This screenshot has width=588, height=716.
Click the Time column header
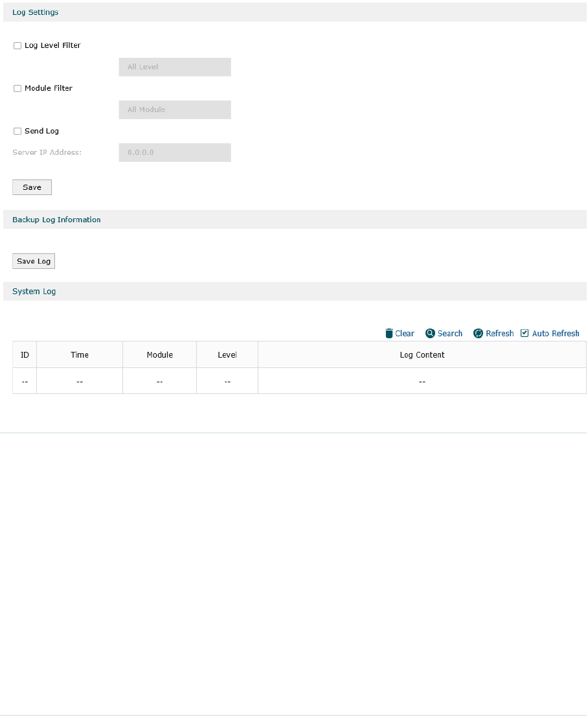coord(80,355)
